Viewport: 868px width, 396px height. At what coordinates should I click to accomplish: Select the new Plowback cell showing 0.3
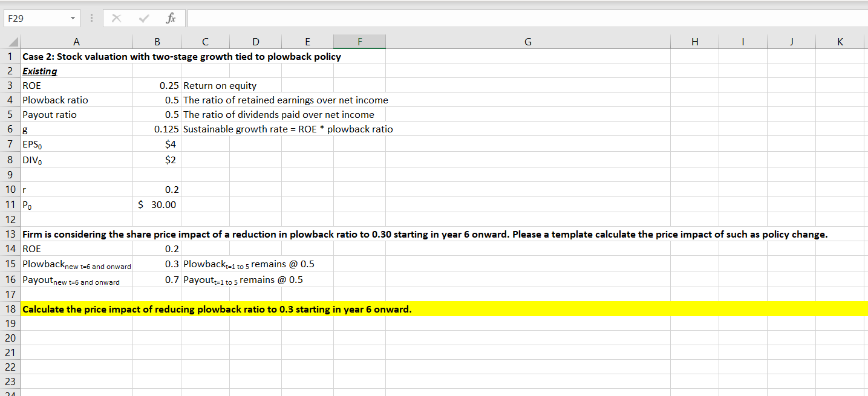pos(157,264)
